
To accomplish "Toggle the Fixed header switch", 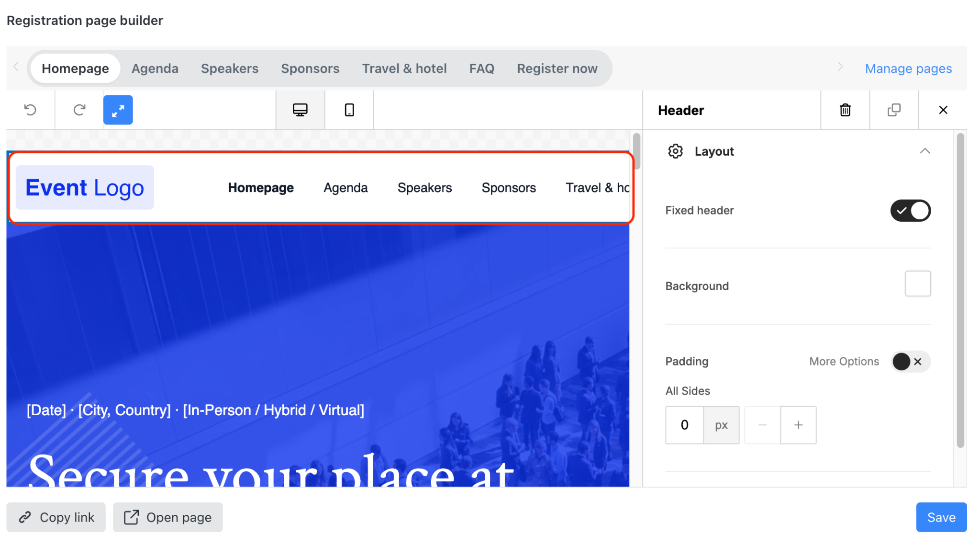I will pos(910,211).
